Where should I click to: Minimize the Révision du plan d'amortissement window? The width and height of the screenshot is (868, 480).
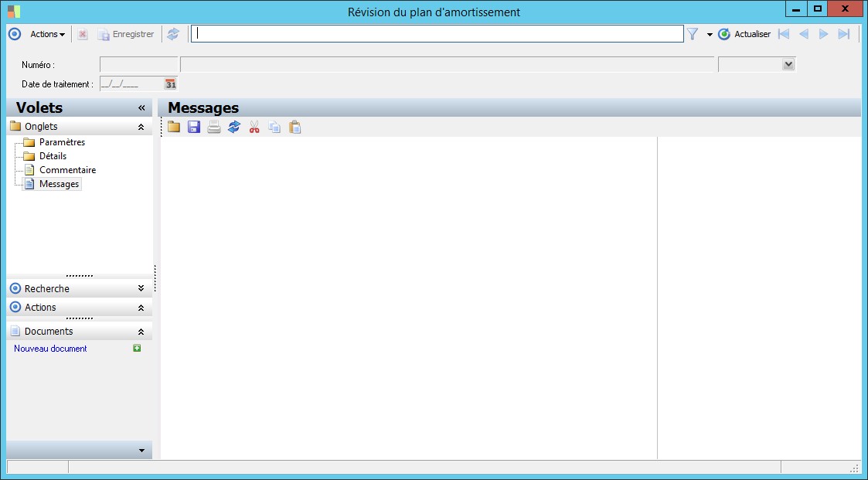pos(796,9)
